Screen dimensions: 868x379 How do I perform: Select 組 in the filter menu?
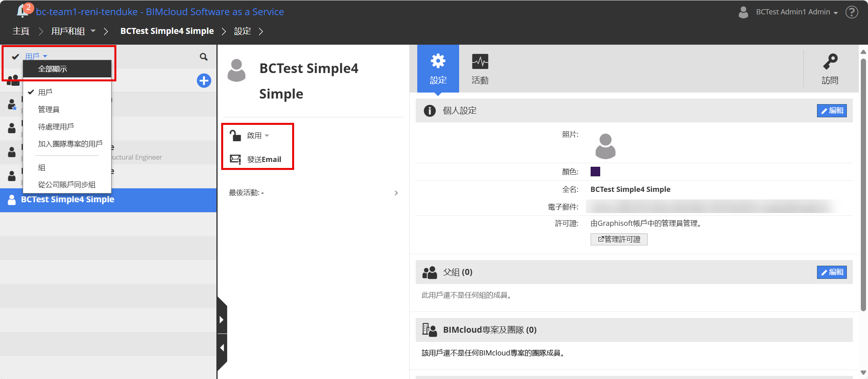coord(67,168)
